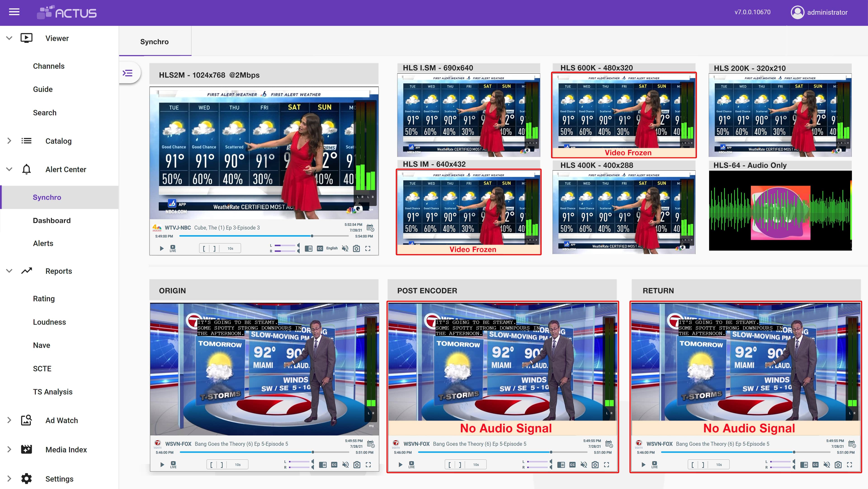
Task: Open the TS Analysis report link
Action: (x=53, y=392)
